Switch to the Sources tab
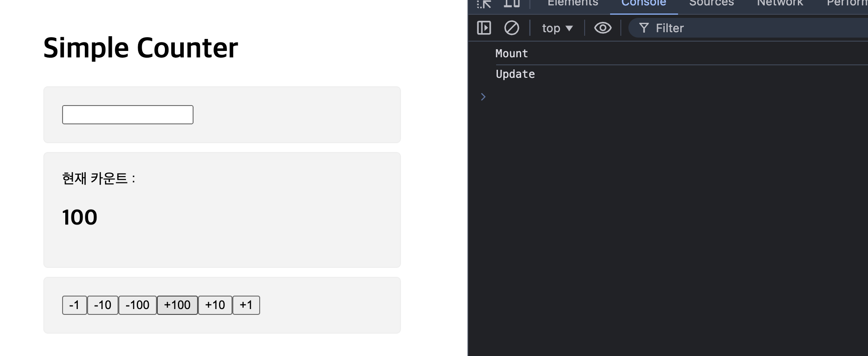Screen dimensions: 868x356 click(x=712, y=3)
